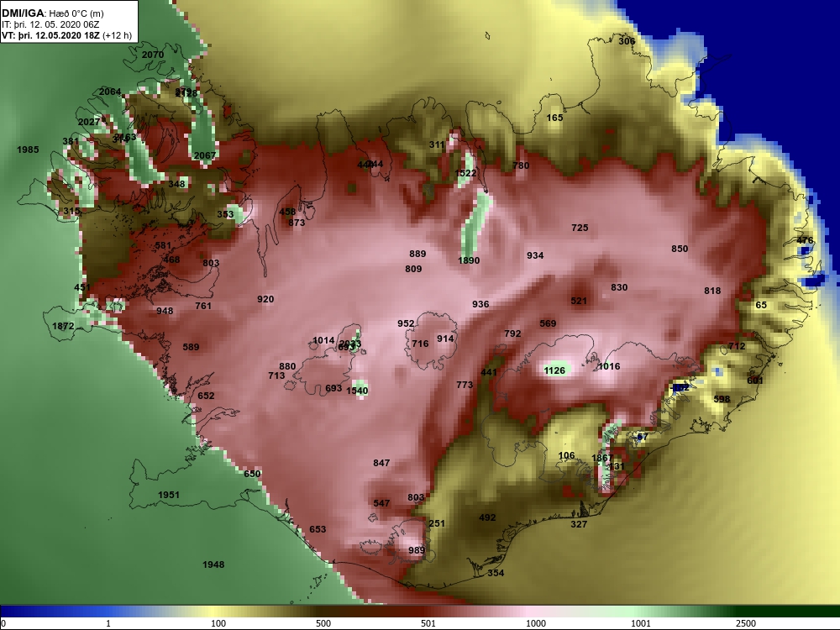This screenshot has width=840, height=630.
Task: Click the map value 1872
Action: (x=63, y=326)
